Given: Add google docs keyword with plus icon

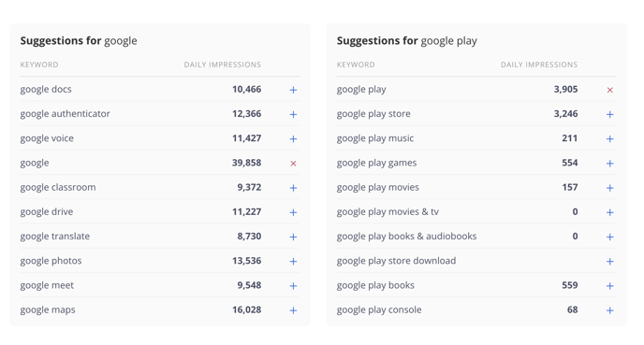Looking at the screenshot, I should 293,90.
